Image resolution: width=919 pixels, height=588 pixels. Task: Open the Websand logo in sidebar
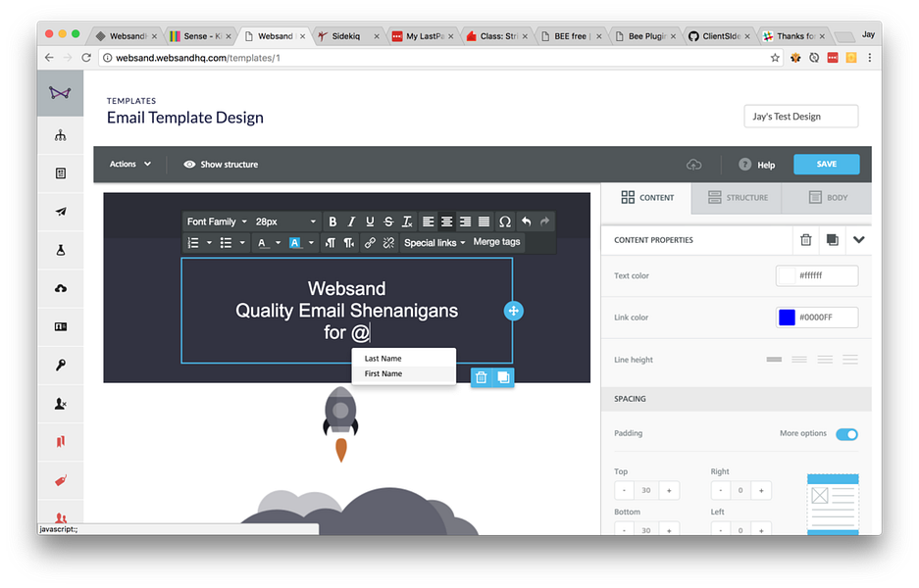(x=61, y=92)
